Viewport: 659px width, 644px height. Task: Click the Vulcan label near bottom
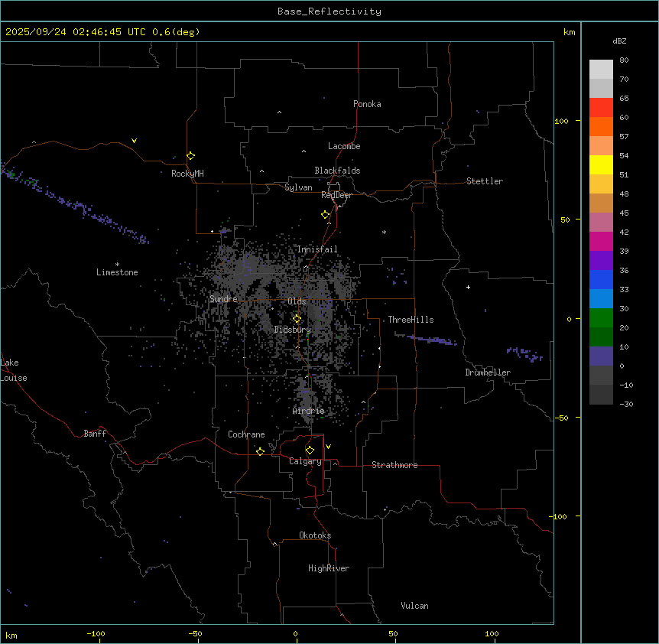[414, 606]
